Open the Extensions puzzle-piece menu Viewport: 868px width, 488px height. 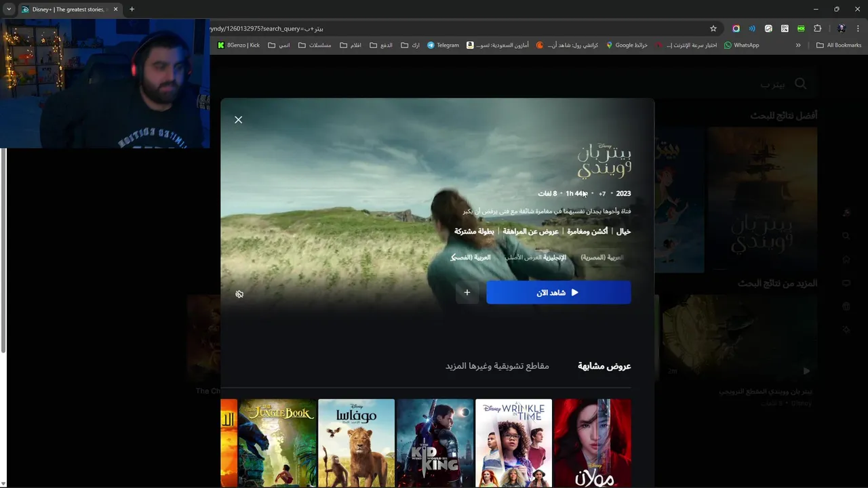pos(817,28)
